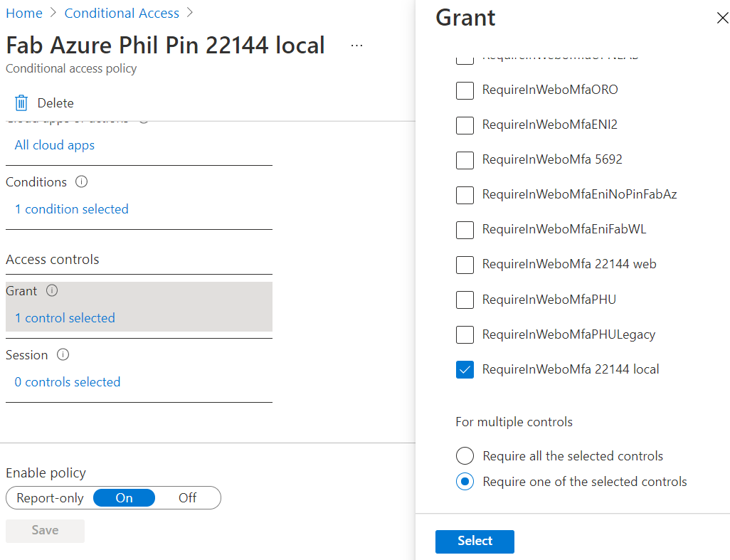This screenshot has width=730, height=560.
Task: Check the RequireInWeboMfaORO checkbox
Action: pyautogui.click(x=465, y=90)
